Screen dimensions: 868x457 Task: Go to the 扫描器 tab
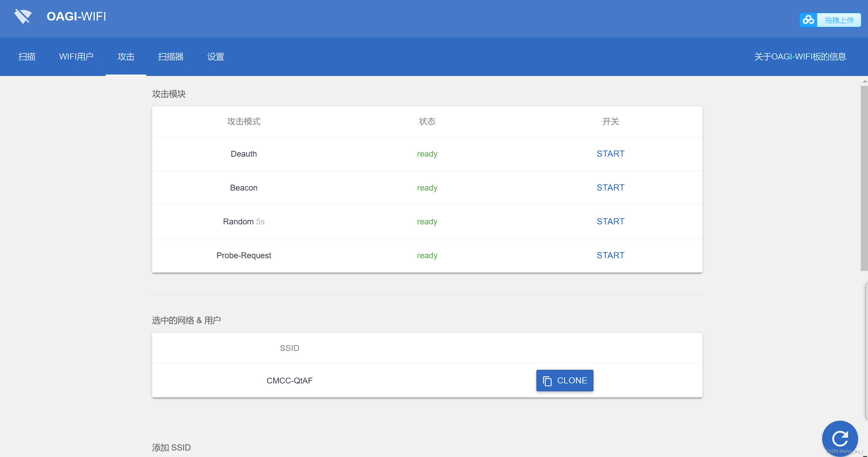[x=171, y=57]
